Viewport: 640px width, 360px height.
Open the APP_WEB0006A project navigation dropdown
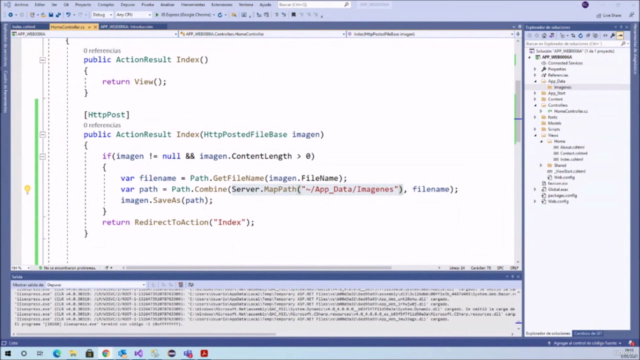pos(95,34)
